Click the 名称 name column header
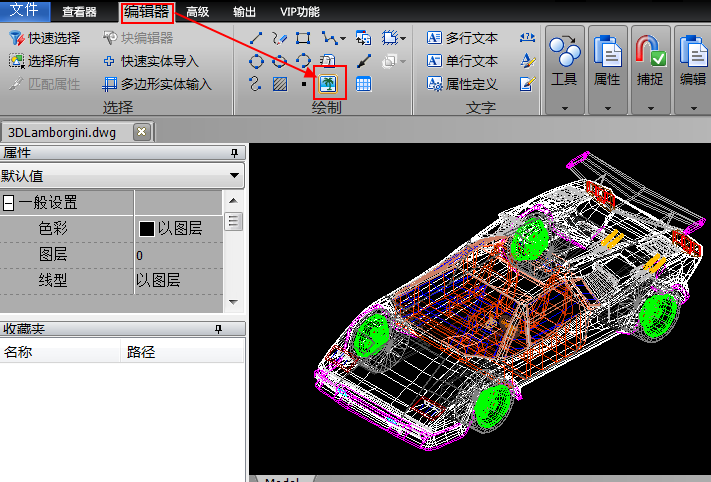Image resolution: width=711 pixels, height=482 pixels. 60,351
